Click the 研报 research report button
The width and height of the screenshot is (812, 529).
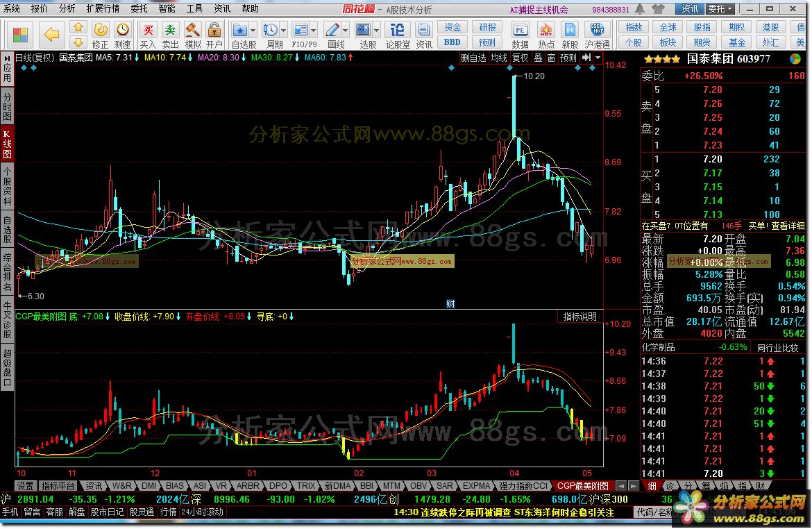(x=487, y=27)
